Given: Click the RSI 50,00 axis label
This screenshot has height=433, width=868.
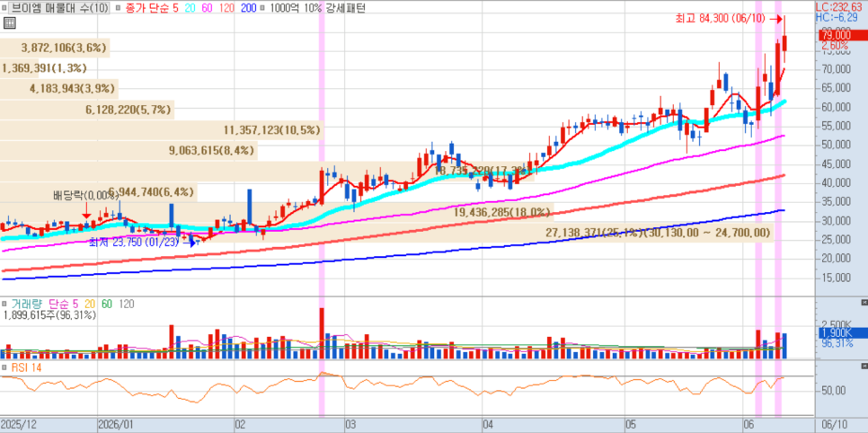Looking at the screenshot, I should pos(833,391).
